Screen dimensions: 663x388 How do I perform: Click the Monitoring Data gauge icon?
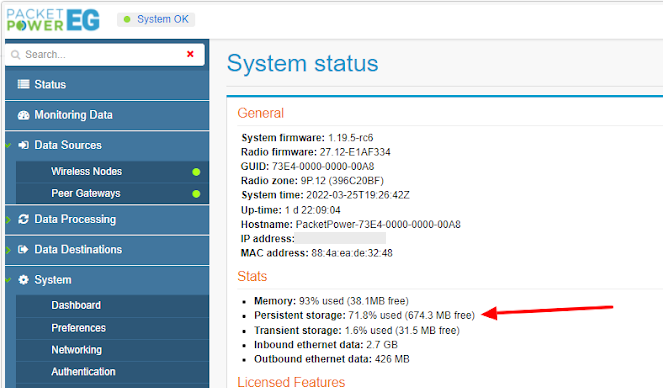[x=23, y=115]
